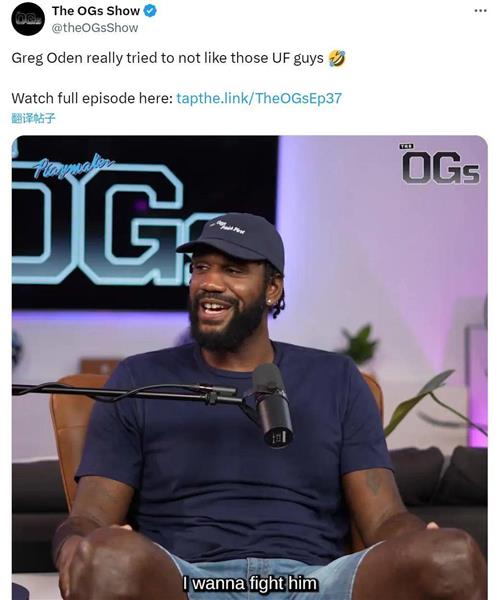Screen dimensions: 498x600
Task: Select the 'Greg Oden really tried' tweet text
Action: [167, 58]
